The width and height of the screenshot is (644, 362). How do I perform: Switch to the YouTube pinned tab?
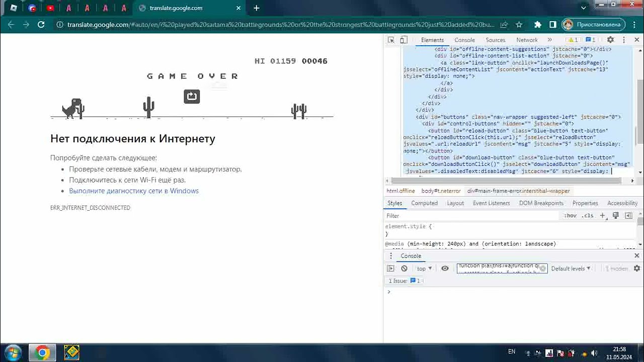[x=50, y=8]
